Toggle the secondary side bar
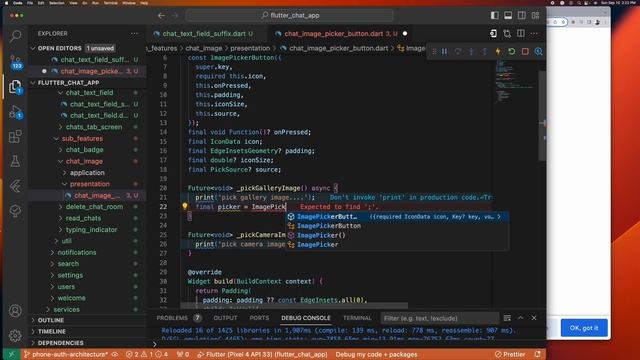 (x=522, y=16)
